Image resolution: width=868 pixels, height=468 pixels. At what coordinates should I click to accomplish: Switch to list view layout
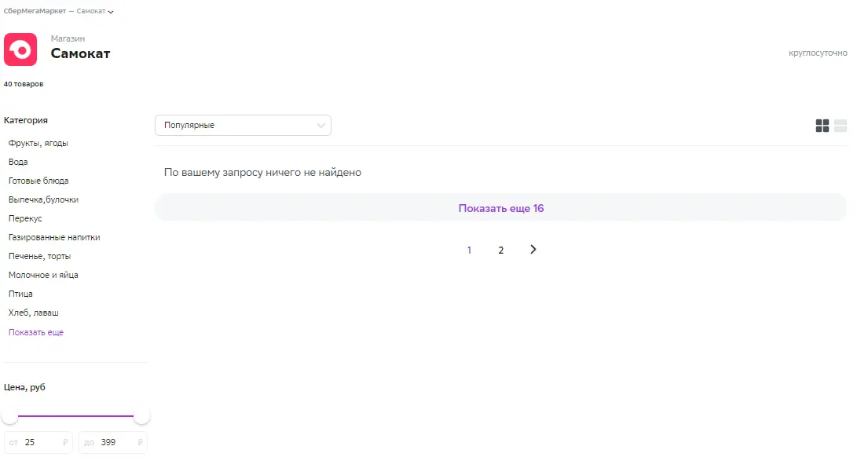[841, 126]
